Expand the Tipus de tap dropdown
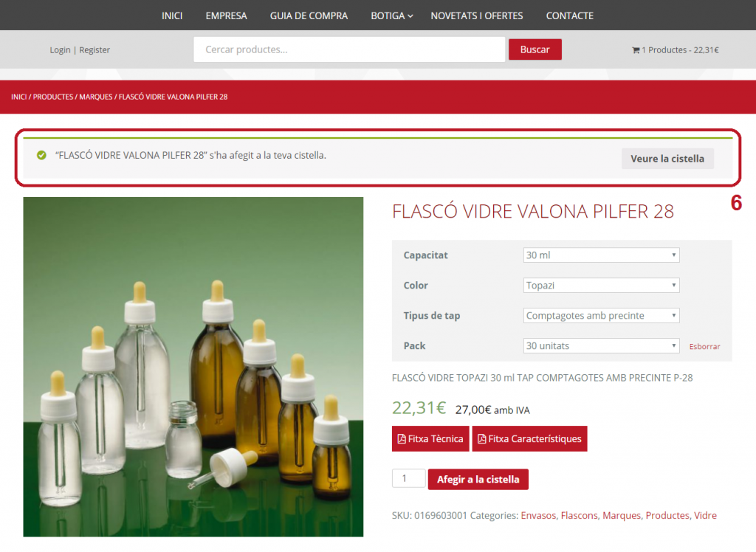This screenshot has width=756, height=552. tap(601, 316)
